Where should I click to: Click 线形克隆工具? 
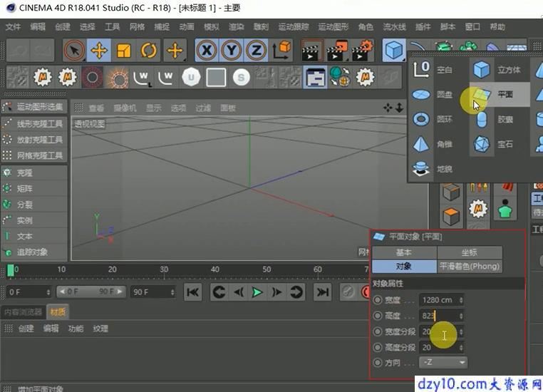(34, 123)
